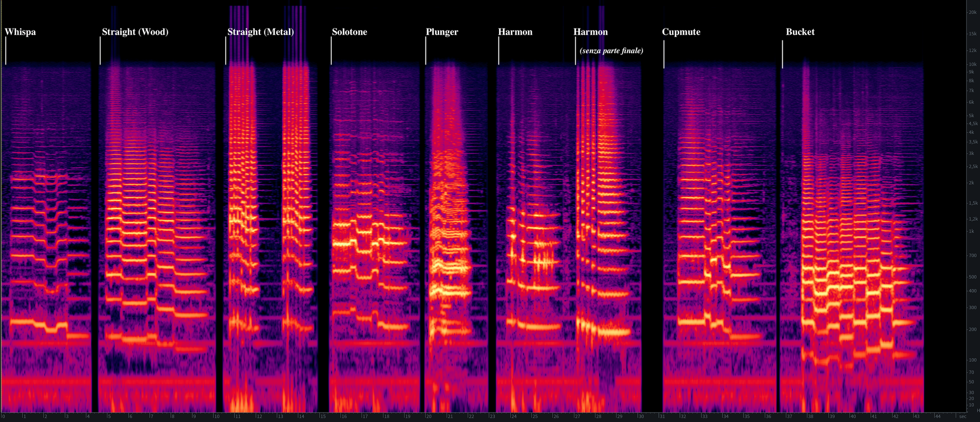
Task: Click the 27 second tick on time axis
Action: [577, 416]
